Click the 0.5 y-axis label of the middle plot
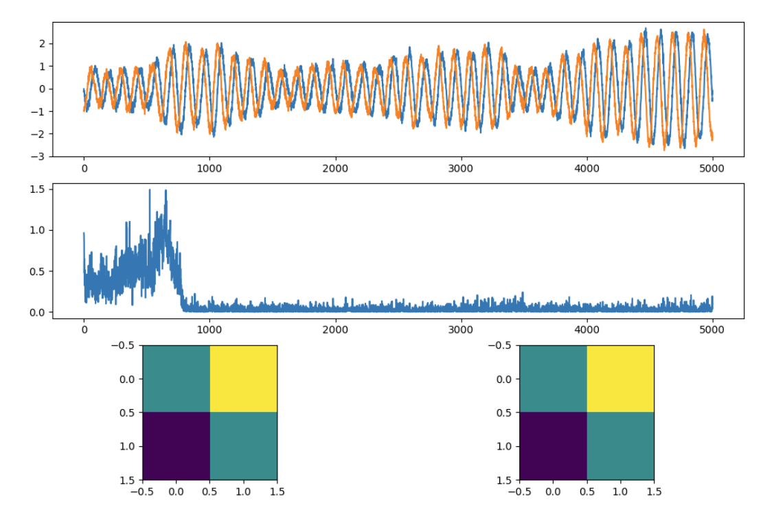The height and width of the screenshot is (532, 774). (37, 271)
